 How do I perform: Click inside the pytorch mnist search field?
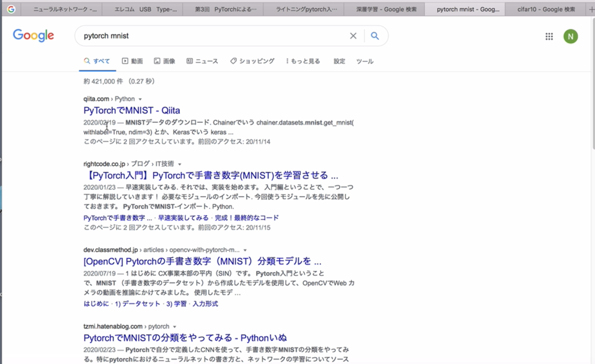pos(214,36)
